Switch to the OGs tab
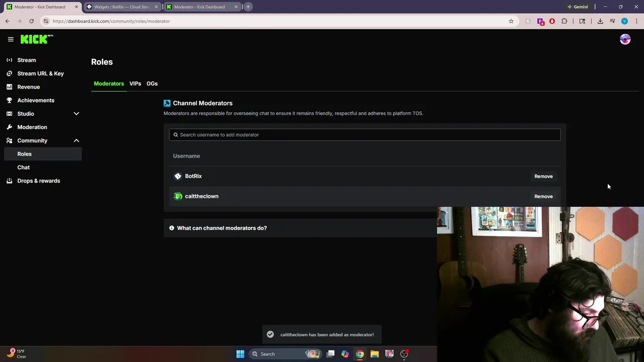Viewport: 644px width, 362px height. pyautogui.click(x=152, y=83)
